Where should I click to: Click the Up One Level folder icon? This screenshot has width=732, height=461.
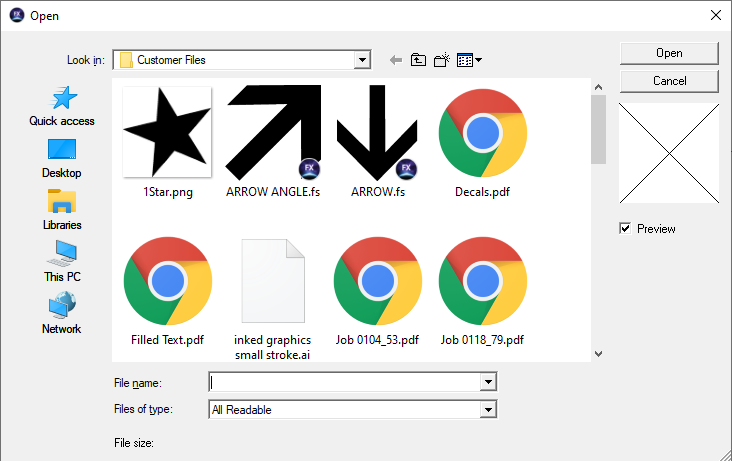click(x=418, y=60)
